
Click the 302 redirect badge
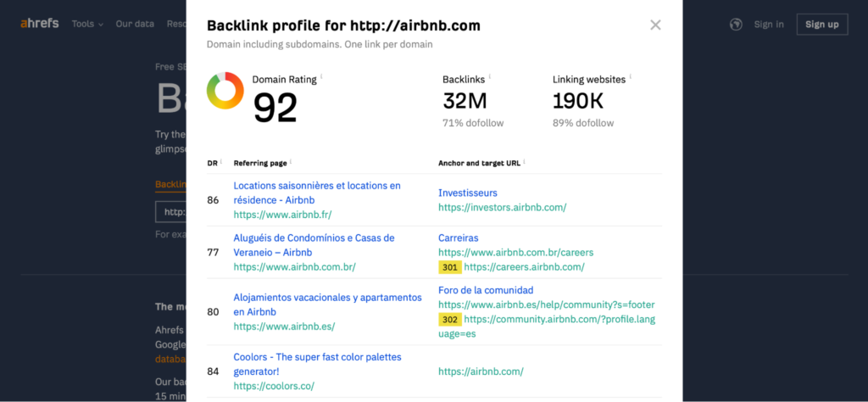click(449, 320)
